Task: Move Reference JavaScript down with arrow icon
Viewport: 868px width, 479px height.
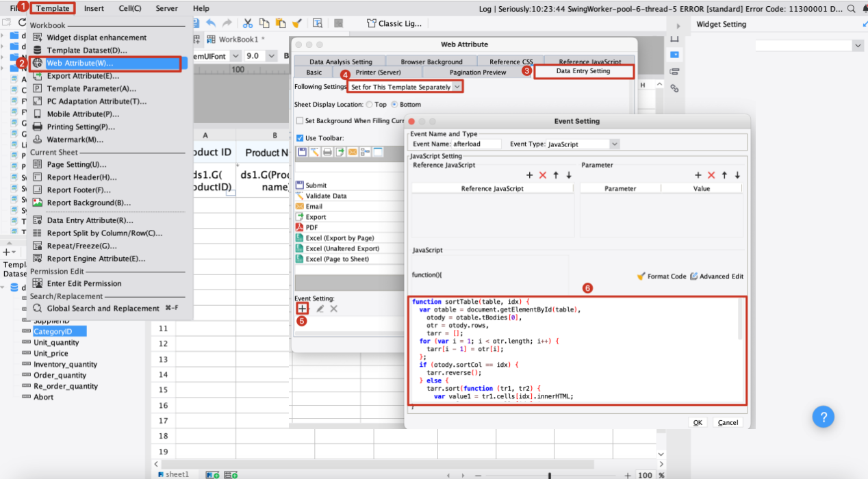Action: click(569, 175)
